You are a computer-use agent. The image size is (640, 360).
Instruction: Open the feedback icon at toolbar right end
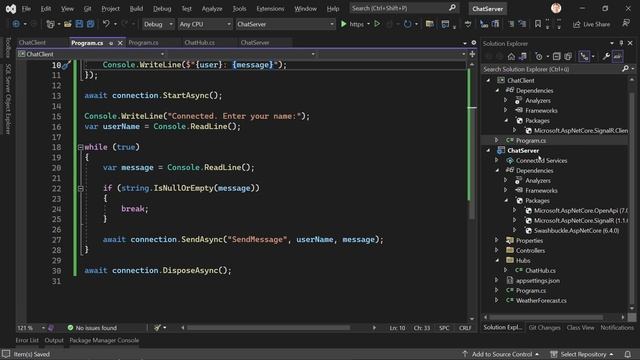point(626,24)
